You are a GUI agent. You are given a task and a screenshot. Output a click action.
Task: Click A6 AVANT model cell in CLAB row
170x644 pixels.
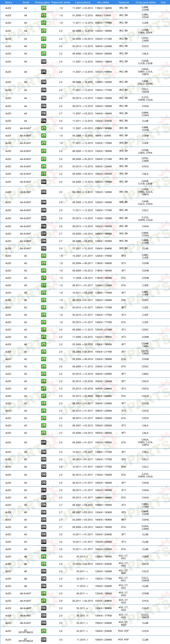25,623
